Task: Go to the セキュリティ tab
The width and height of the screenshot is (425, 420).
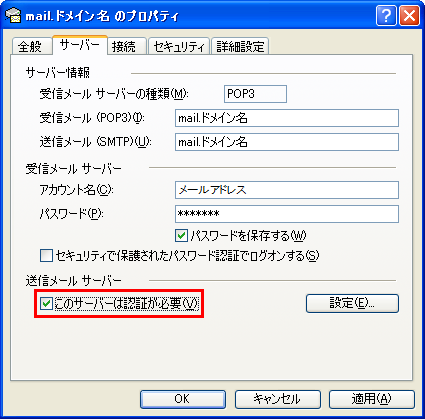Action: (179, 46)
